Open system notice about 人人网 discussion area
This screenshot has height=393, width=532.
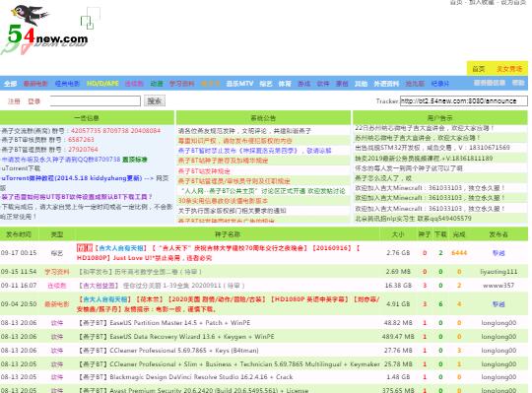click(263, 191)
